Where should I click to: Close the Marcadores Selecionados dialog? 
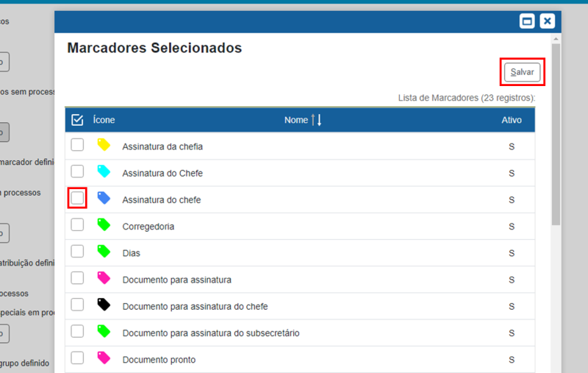point(547,21)
